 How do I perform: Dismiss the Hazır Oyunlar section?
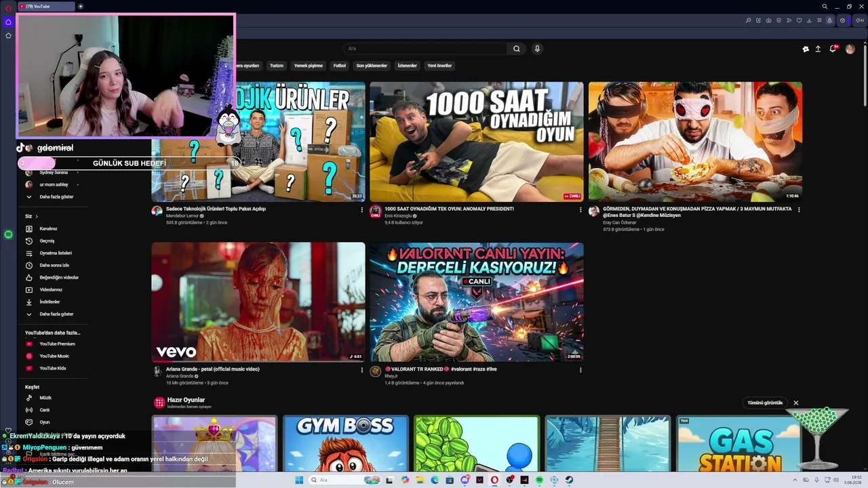796,403
